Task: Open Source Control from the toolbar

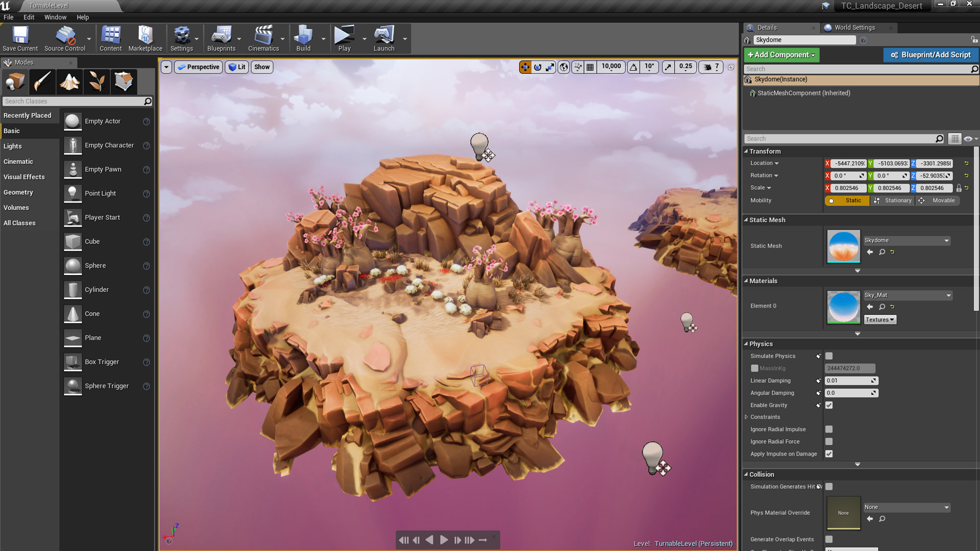Action: click(65, 39)
